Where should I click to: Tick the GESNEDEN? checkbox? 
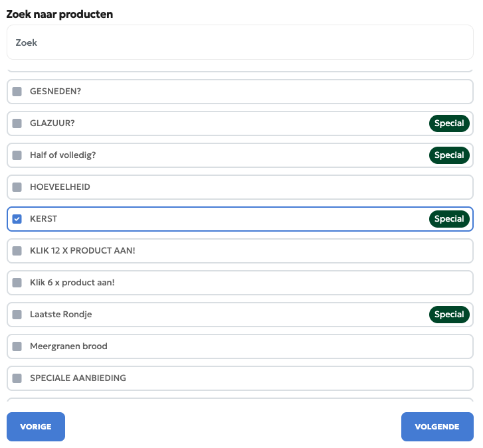(17, 92)
